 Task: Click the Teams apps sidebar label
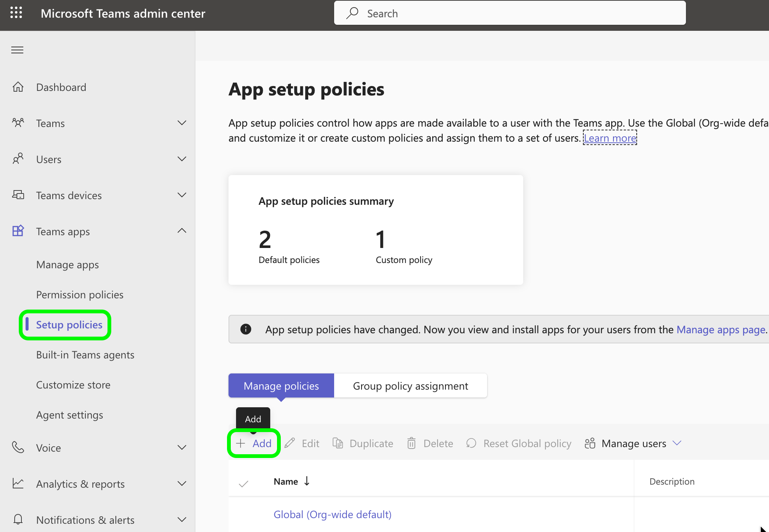click(x=63, y=232)
